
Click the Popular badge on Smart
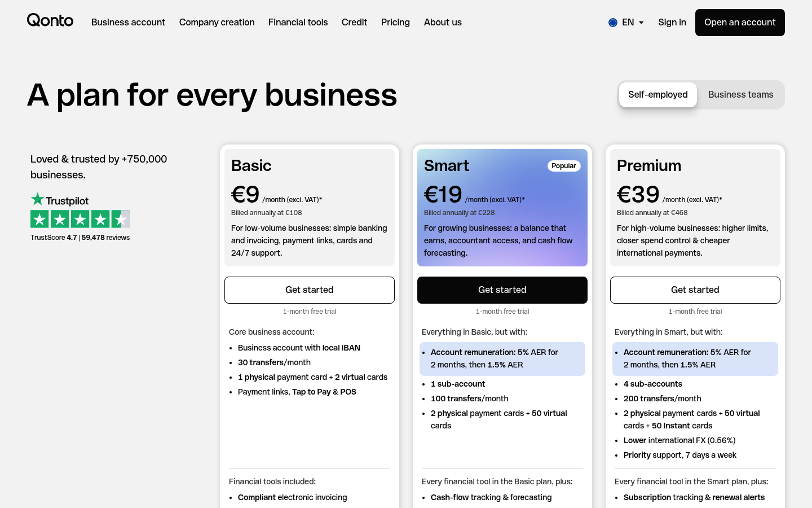click(564, 166)
